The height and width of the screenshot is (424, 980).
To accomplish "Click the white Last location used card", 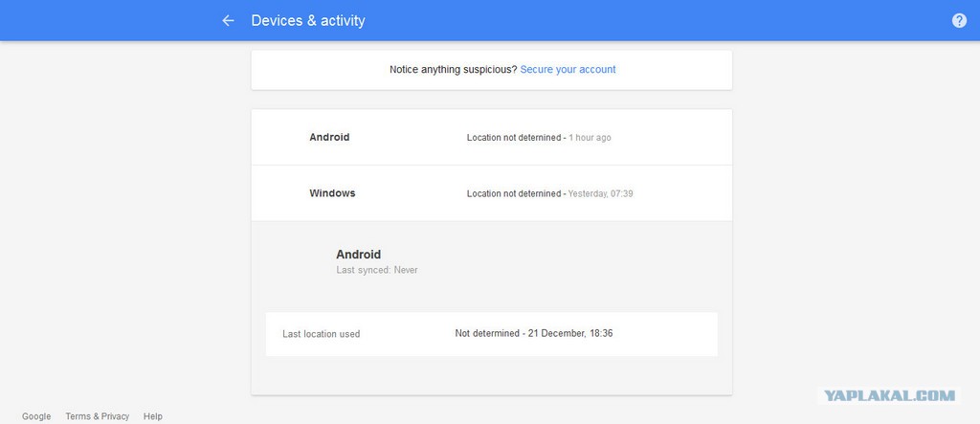I will coord(491,334).
